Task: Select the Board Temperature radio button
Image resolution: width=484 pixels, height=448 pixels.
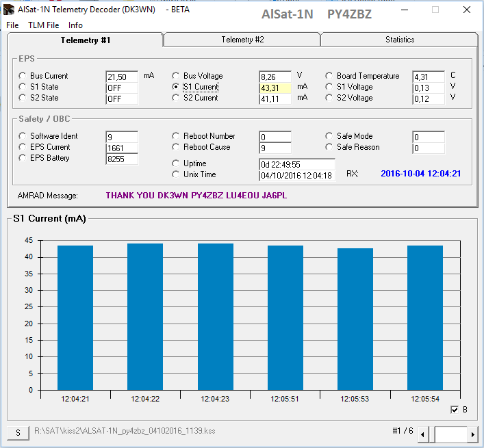Action: click(330, 76)
